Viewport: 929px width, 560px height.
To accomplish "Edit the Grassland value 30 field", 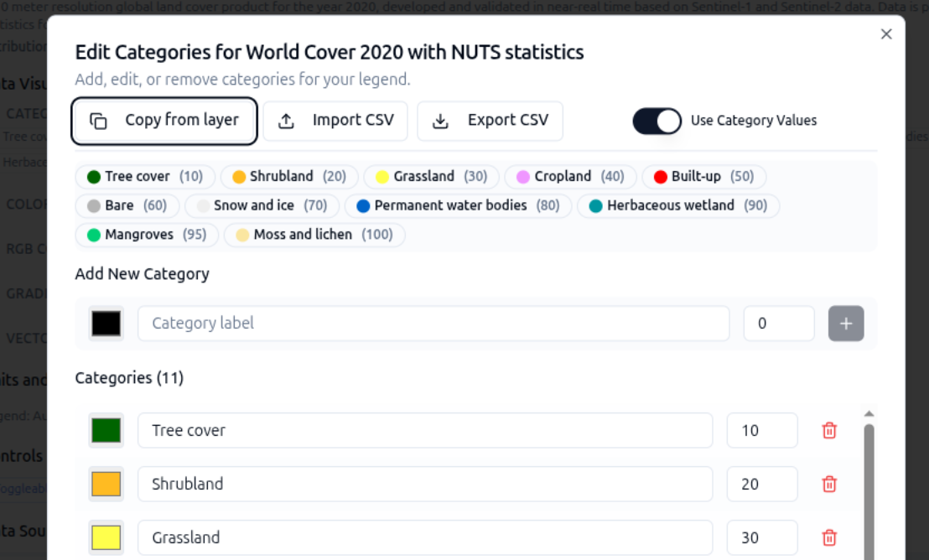I will point(762,538).
